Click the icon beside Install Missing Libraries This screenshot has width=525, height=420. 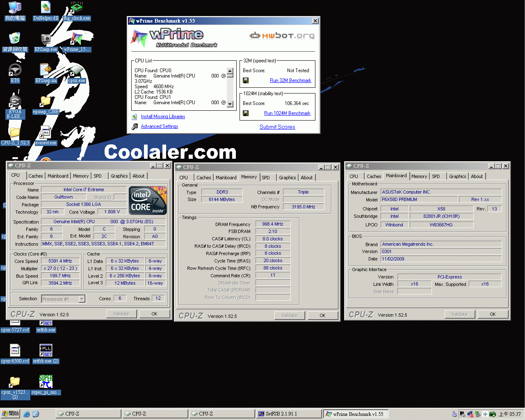[135, 116]
